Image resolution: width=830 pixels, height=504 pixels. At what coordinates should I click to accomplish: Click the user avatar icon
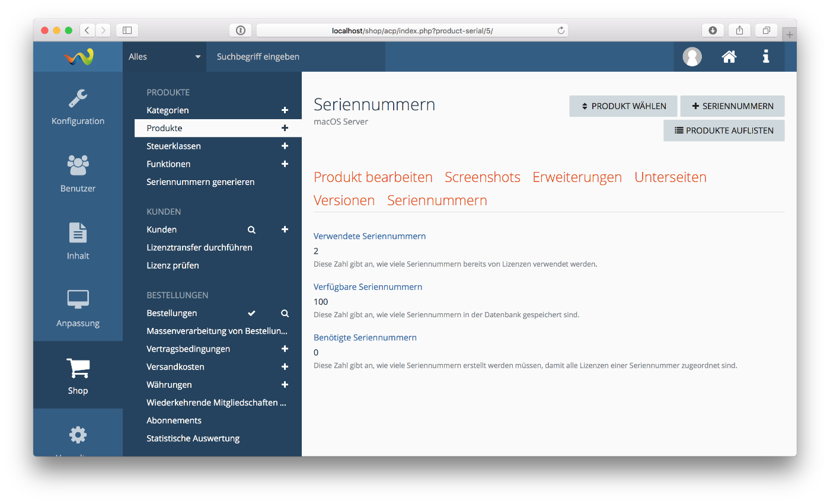coord(692,57)
